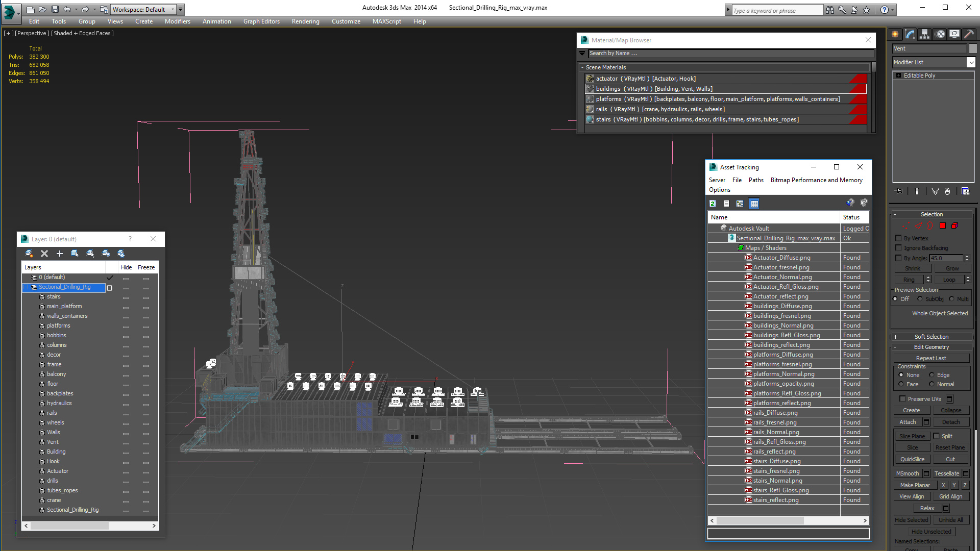
Task: Click Refresh icon in Asset Tracking
Action: (713, 204)
